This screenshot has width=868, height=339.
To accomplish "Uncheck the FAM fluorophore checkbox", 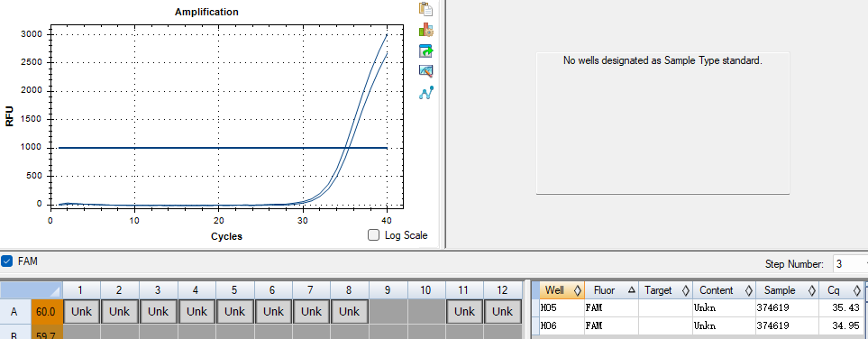I will [6, 261].
